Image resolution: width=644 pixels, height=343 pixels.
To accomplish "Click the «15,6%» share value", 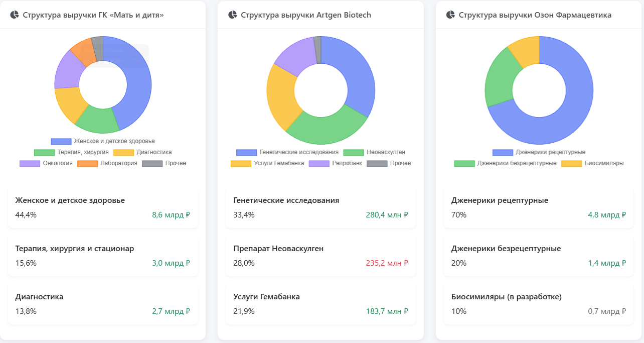I will [26, 263].
